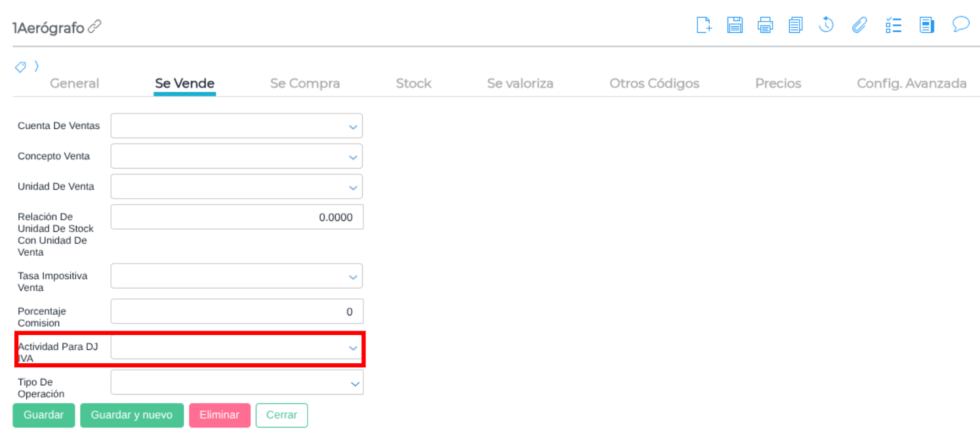
Task: Open the Concepto Venta dropdown
Action: (x=236, y=156)
